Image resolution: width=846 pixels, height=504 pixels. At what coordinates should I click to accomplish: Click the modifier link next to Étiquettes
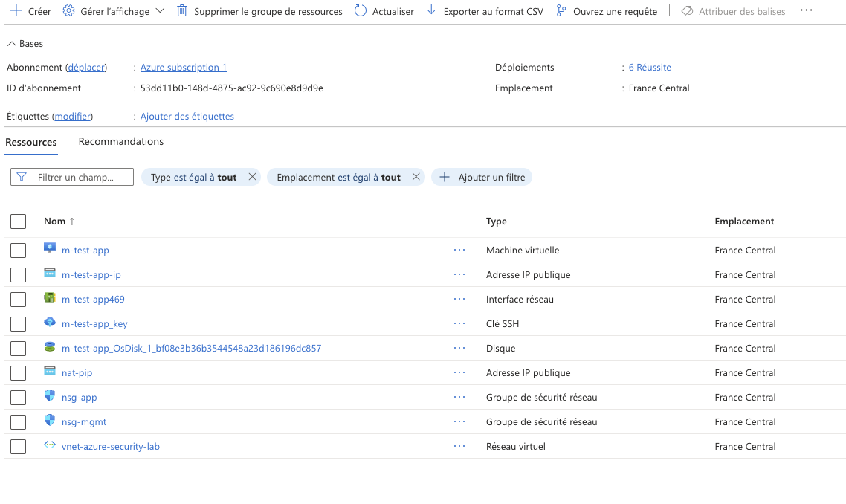point(72,117)
